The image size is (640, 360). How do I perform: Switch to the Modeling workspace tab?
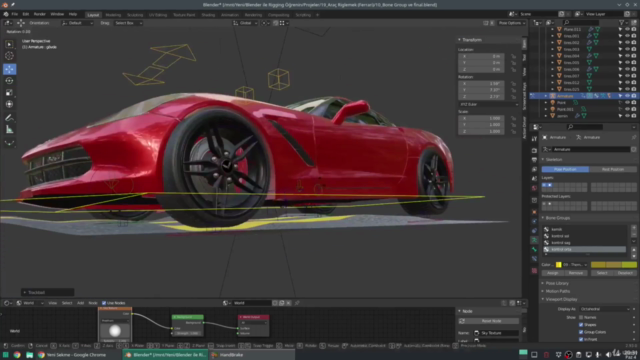tap(113, 15)
